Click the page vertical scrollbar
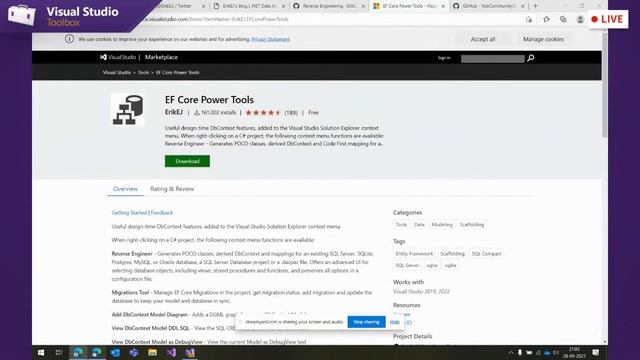The height and width of the screenshot is (360, 640). [604, 84]
